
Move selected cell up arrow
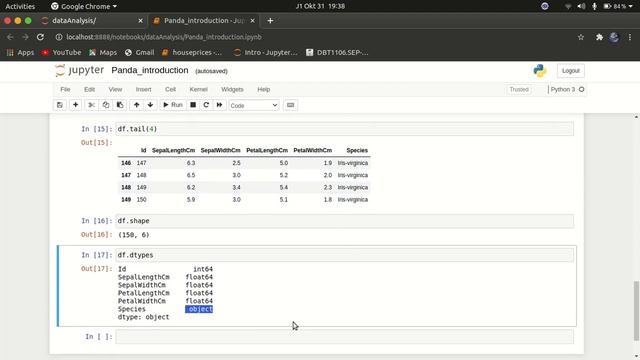136,105
